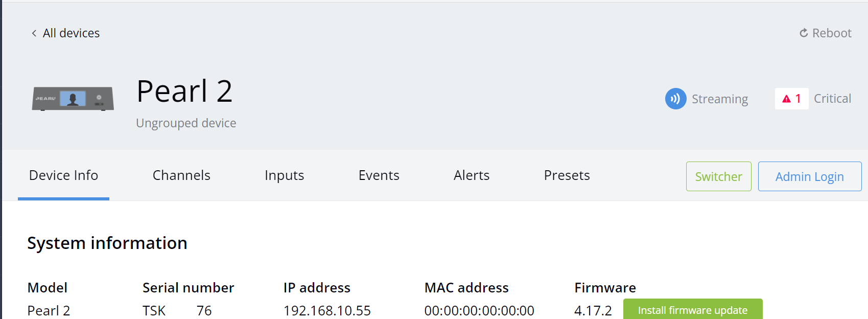Click the Pearl 2 device thumbnail image

click(x=73, y=99)
